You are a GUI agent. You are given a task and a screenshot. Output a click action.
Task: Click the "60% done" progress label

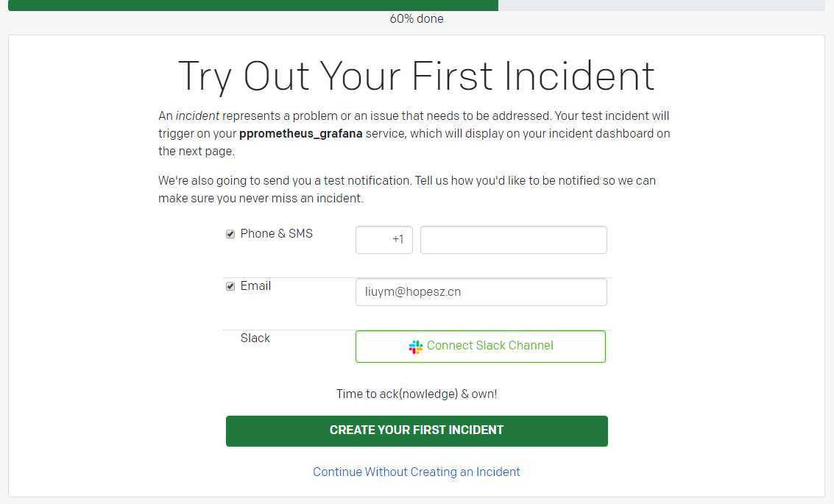point(417,19)
